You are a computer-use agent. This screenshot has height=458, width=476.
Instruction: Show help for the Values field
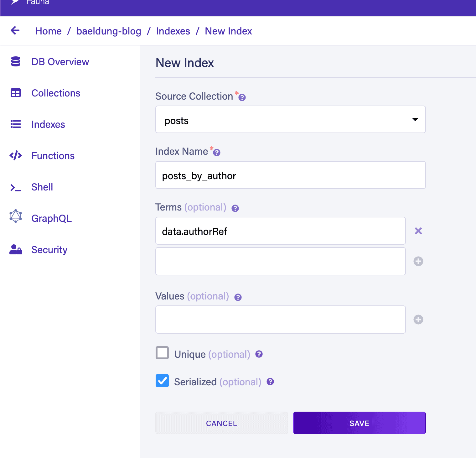238,297
